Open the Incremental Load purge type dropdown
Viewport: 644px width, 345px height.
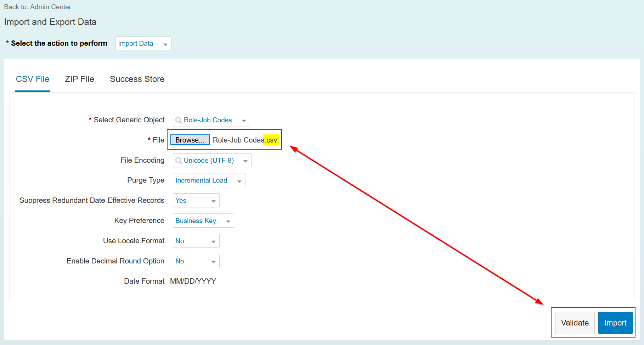point(209,180)
